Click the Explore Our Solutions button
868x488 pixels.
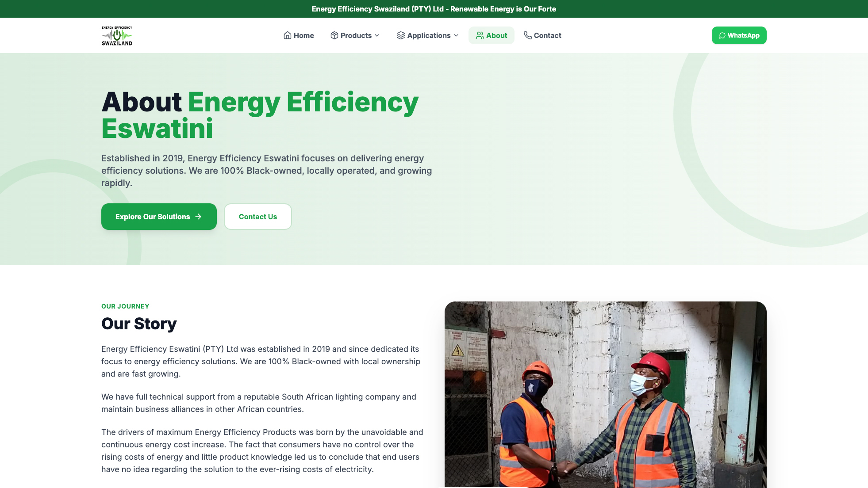(x=158, y=217)
